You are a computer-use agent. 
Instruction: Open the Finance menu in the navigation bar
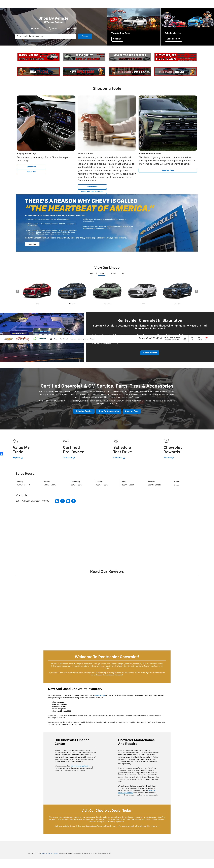(73, 339)
